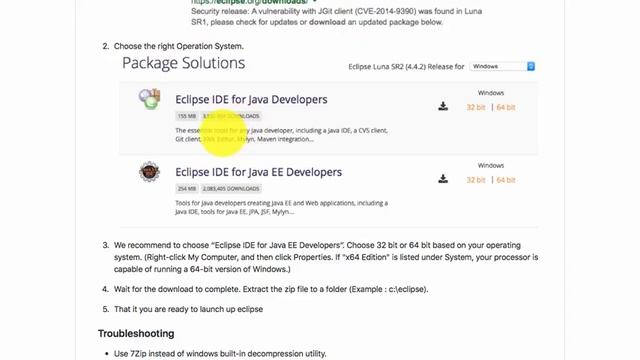Image resolution: width=640 pixels, height=360 pixels.
Task: Click the Eclipse IDE for Java EE Developers package icon
Action: click(149, 172)
